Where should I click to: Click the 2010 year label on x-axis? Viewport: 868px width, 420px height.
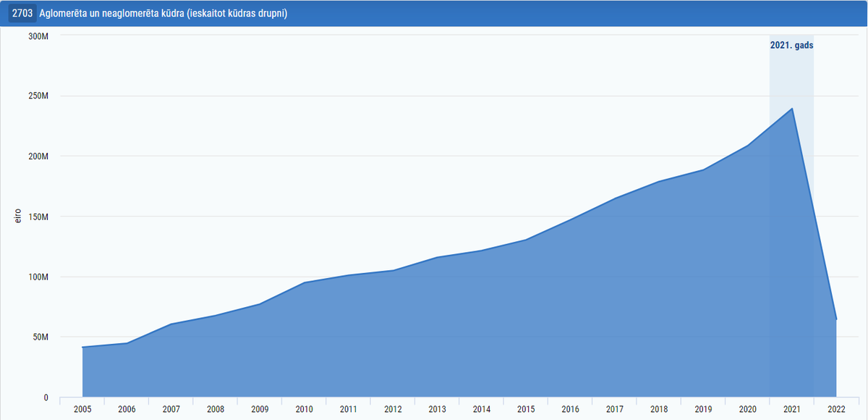click(x=305, y=410)
